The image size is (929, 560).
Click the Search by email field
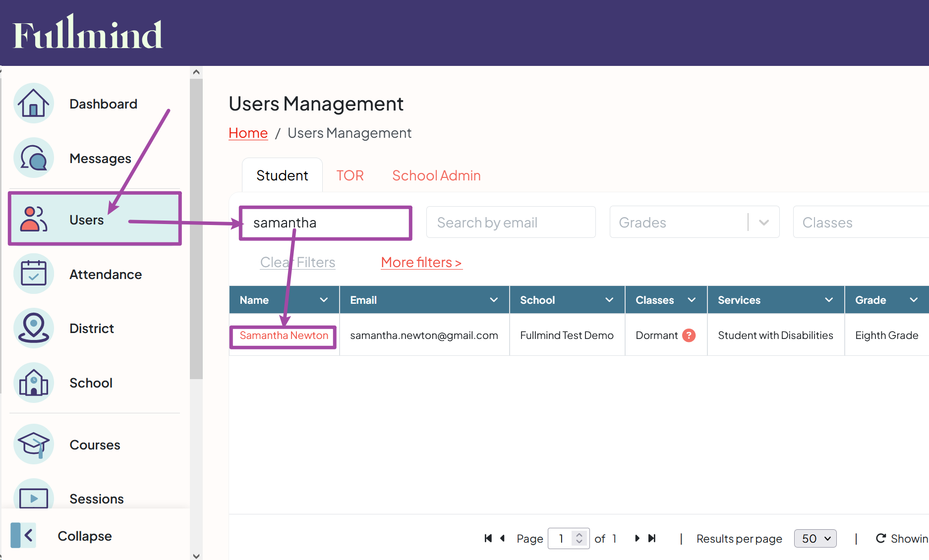click(511, 223)
